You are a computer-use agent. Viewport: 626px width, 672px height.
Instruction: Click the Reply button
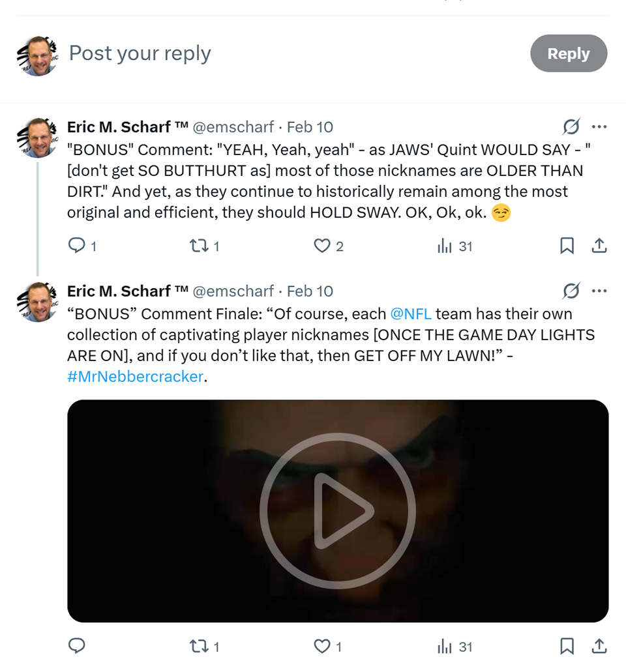click(568, 53)
